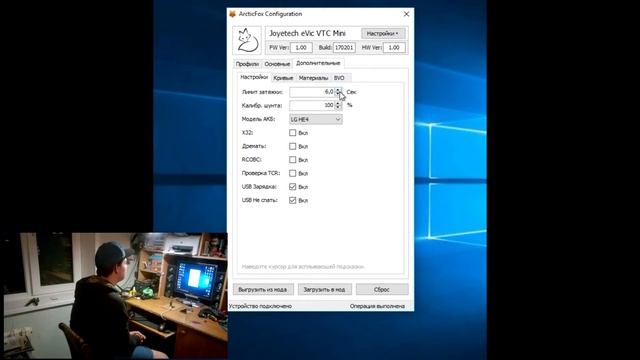Open the BVO sub-tab

[339, 78]
